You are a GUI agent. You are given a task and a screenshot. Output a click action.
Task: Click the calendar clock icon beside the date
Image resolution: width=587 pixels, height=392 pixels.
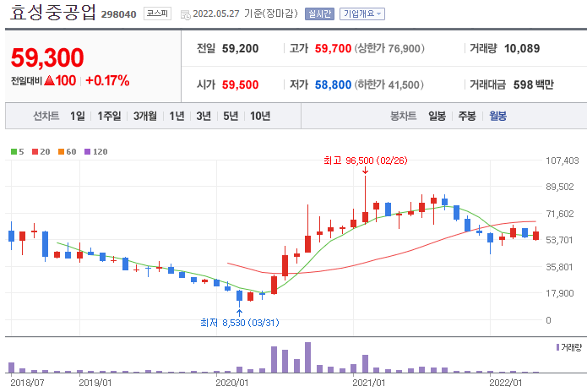[x=185, y=15]
